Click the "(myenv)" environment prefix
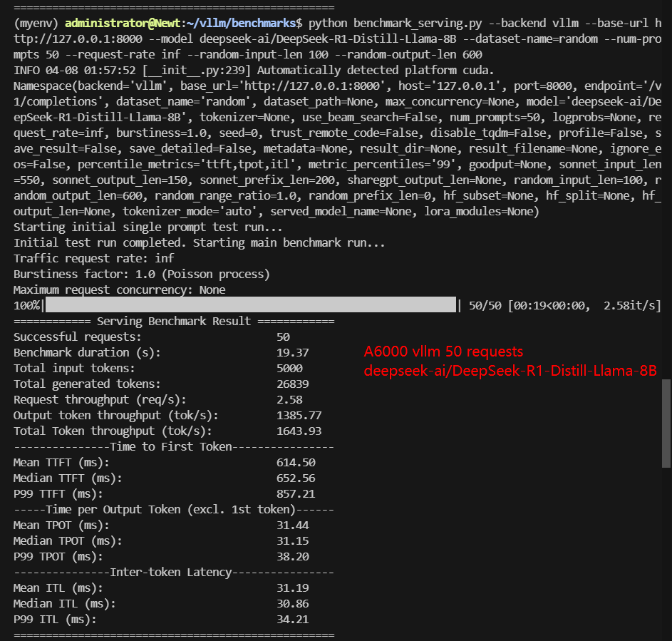672x641 pixels. [36, 23]
